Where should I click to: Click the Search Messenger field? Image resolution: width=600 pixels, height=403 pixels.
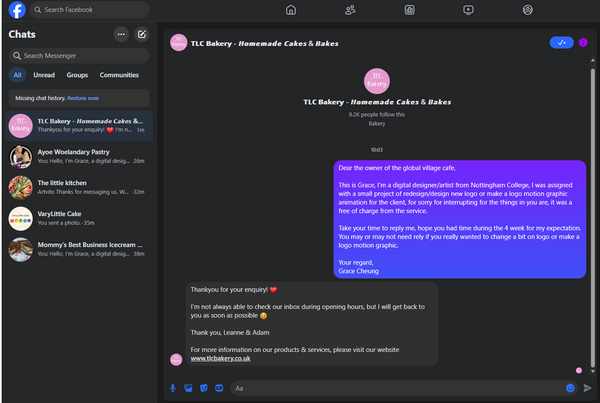79,56
